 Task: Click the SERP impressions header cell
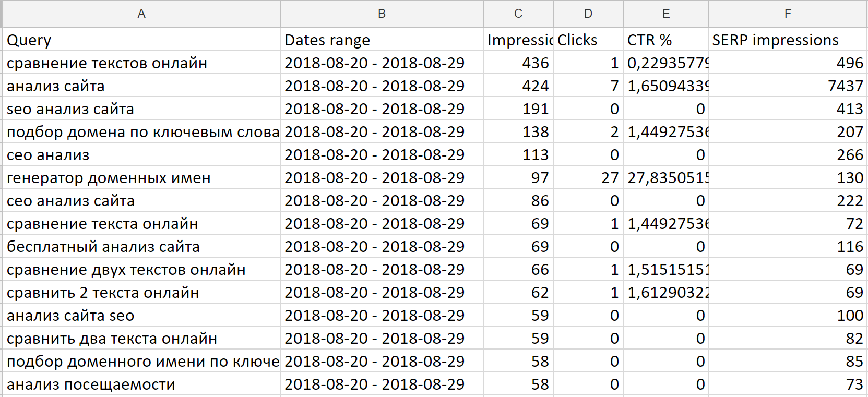(x=787, y=40)
